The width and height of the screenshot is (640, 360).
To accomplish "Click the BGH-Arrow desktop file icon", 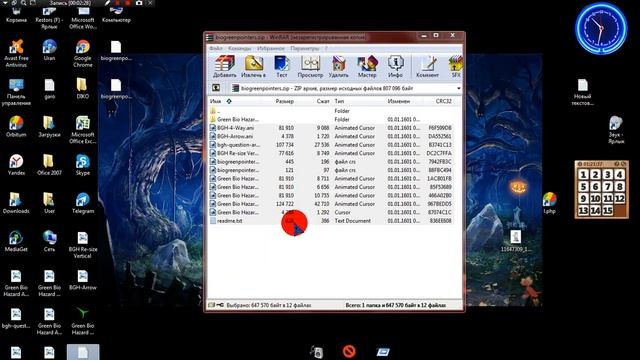I will coord(83,280).
